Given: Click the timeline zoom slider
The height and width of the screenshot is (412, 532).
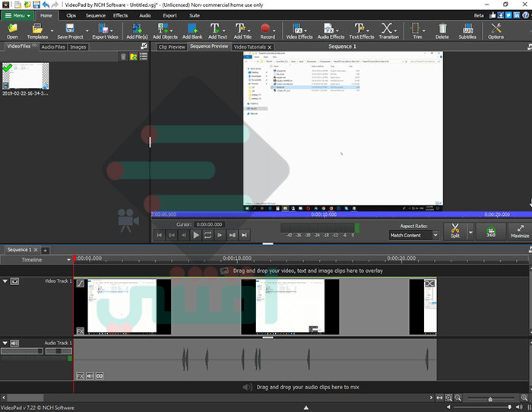Looking at the screenshot, I should click(490, 398).
